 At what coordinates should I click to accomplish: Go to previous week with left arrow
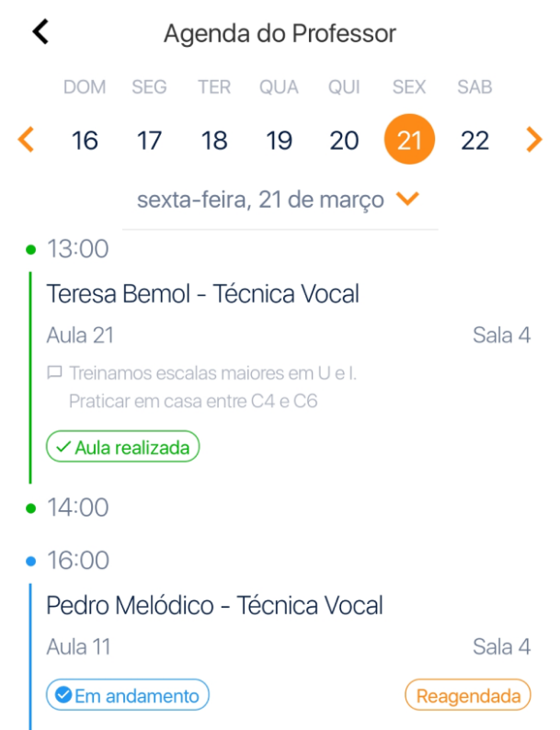[x=26, y=140]
